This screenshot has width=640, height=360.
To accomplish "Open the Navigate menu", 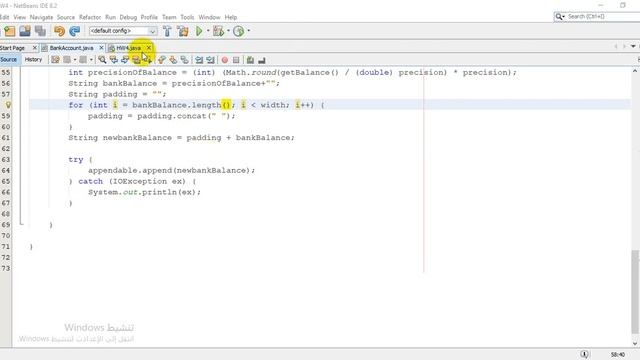I will pyautogui.click(x=41, y=17).
